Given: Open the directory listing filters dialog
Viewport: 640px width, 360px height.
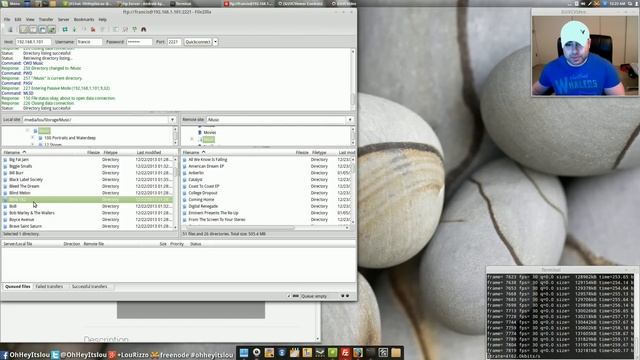Looking at the screenshot, I should coord(116,29).
